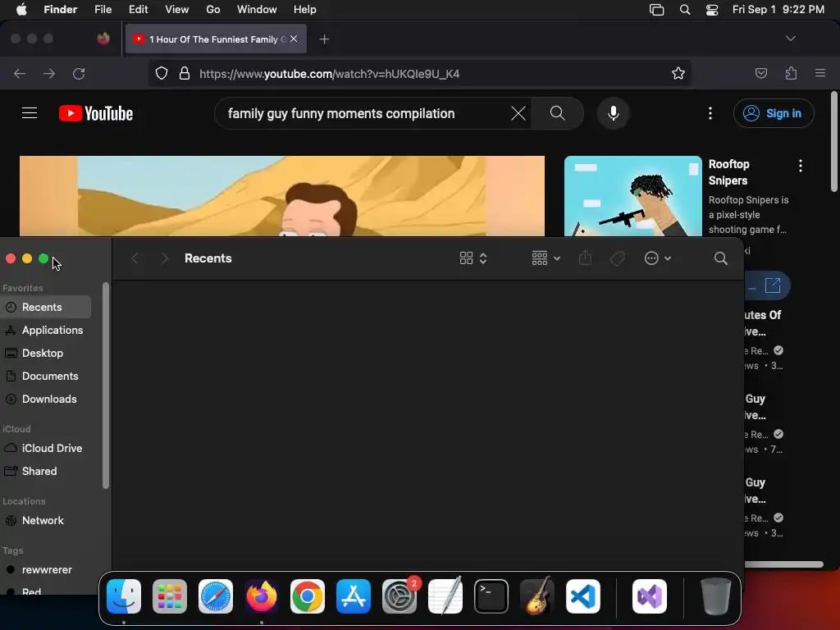Launch Terminal from the Dock

click(x=491, y=596)
